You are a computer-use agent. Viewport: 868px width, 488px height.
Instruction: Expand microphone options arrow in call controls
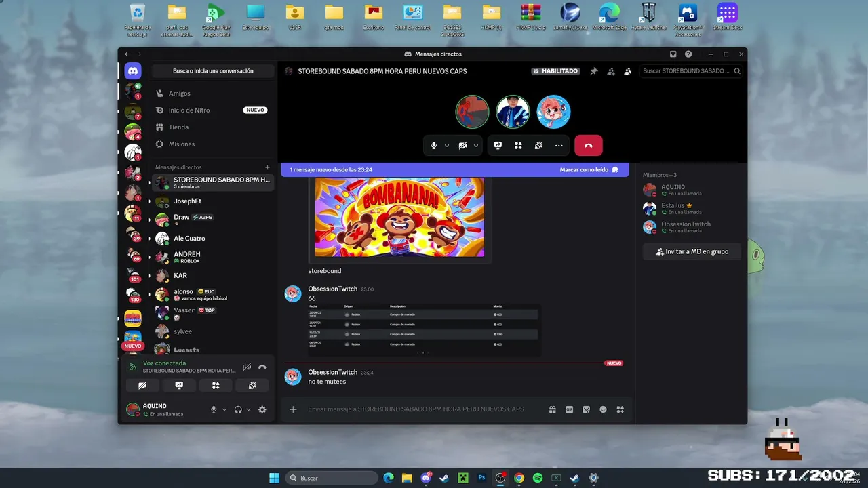(x=447, y=146)
